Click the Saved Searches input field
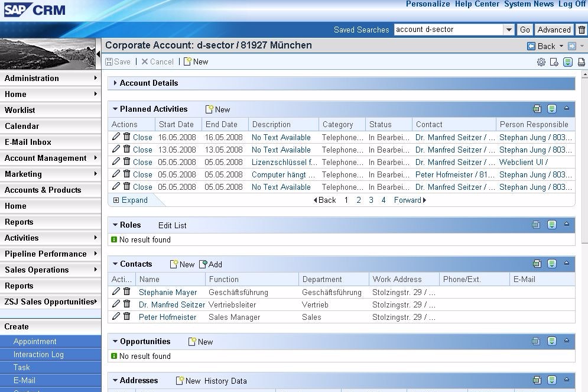Screen dimensions: 588x392 tap(448, 30)
